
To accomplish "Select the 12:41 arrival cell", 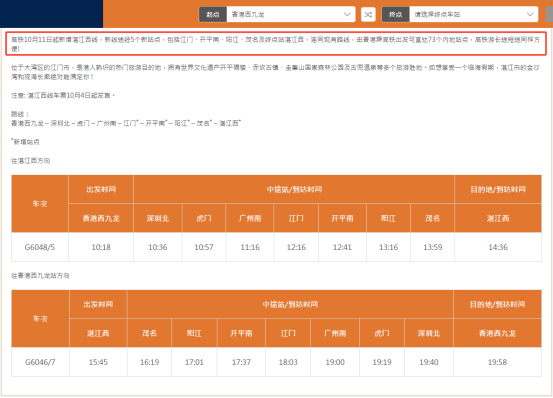I will coord(342,247).
